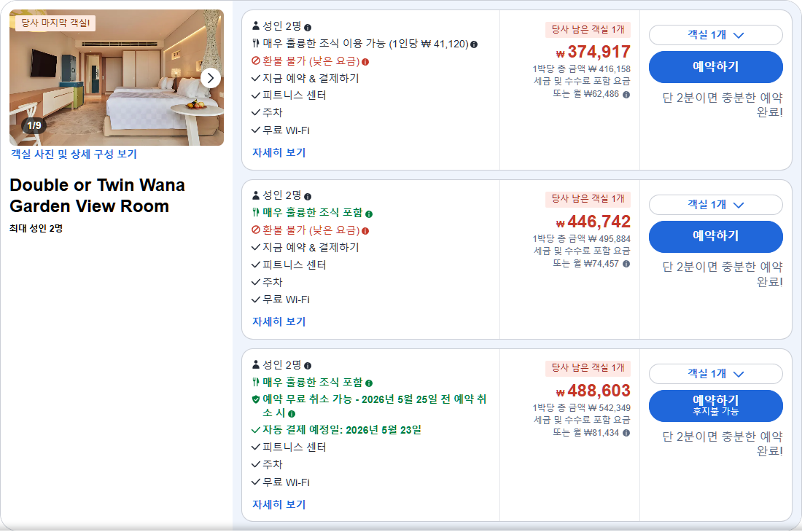This screenshot has width=802, height=532.
Task: Expand the 객실 1개 dropdown in the first option
Action: pos(715,35)
